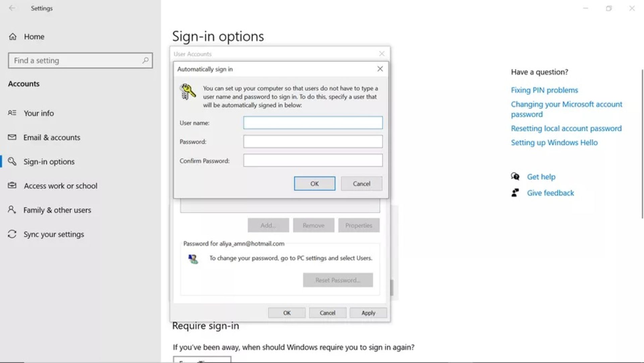Click the Get help icon
This screenshot has height=363, width=644.
(515, 176)
